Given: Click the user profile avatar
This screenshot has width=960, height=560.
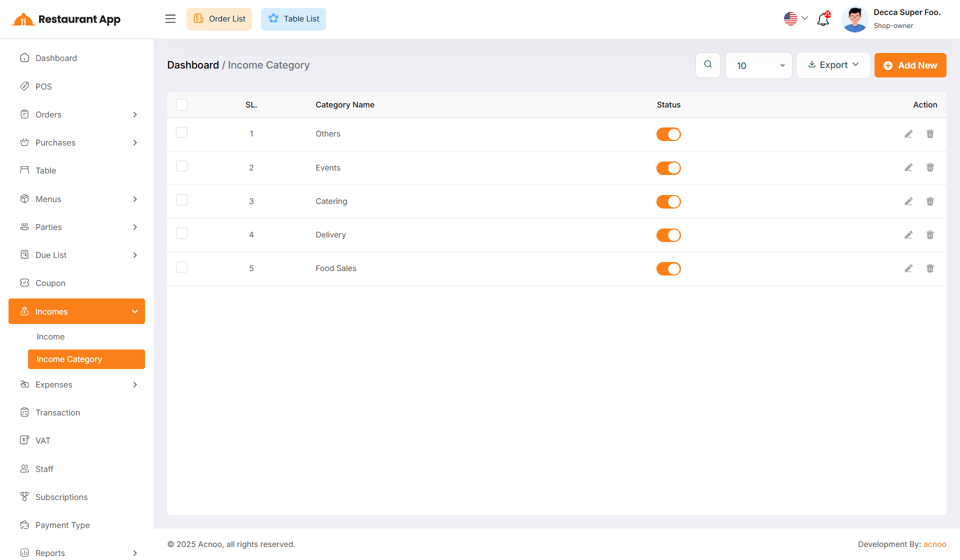Looking at the screenshot, I should pos(854,19).
